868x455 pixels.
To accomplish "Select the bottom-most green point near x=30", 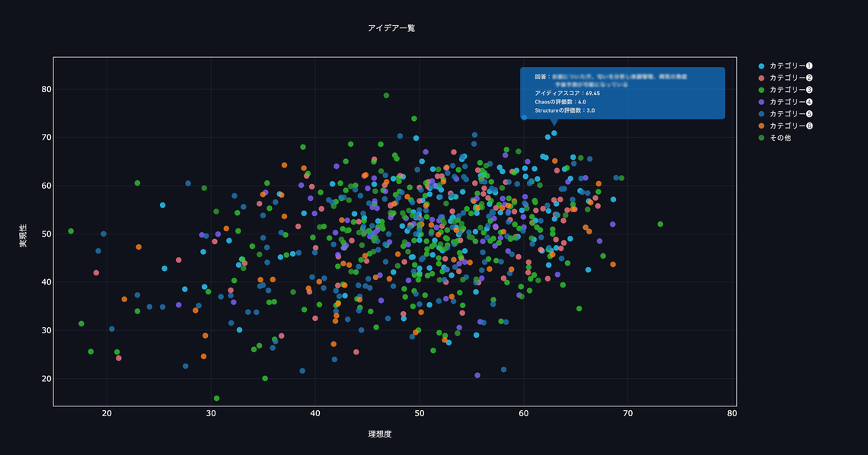I will (217, 398).
